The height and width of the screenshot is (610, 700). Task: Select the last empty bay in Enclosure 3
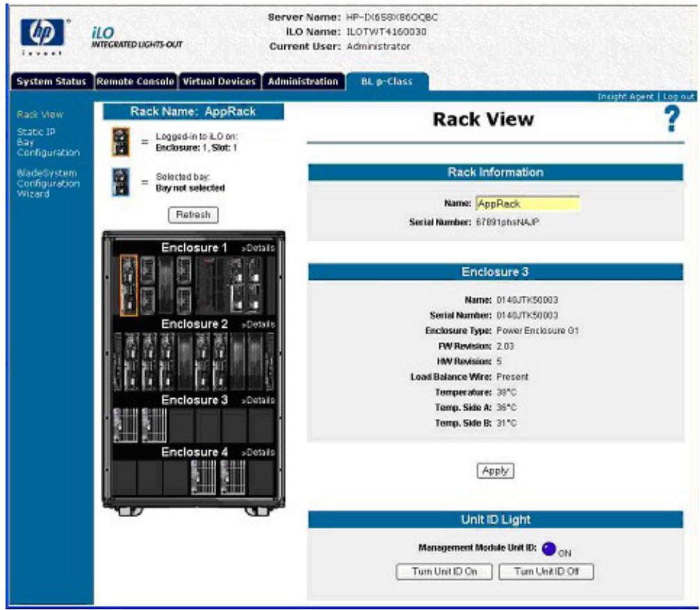[261, 425]
